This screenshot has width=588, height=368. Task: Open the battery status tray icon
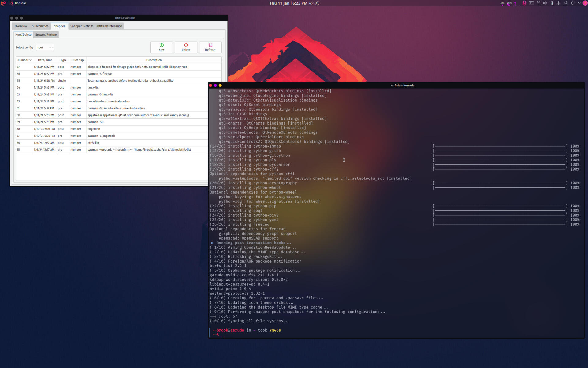coord(552,3)
